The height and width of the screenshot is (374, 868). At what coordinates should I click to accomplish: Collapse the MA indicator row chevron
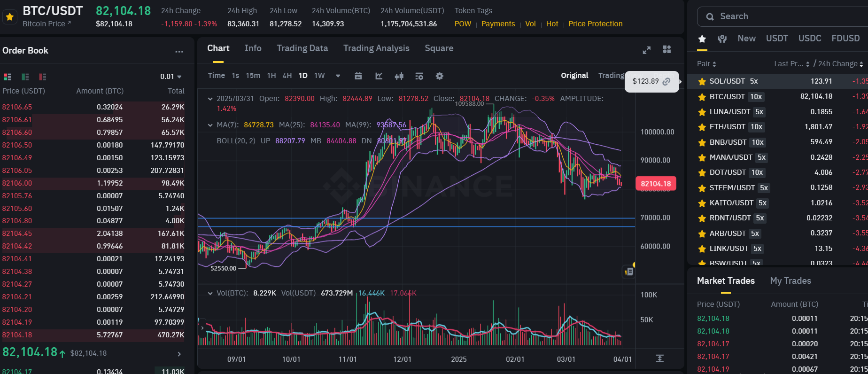pyautogui.click(x=210, y=125)
